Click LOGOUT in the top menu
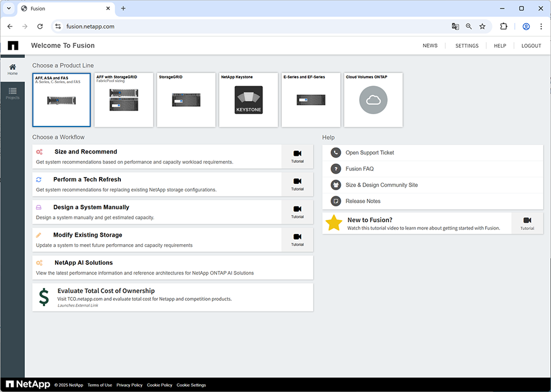Screen dimensions: 551x392 tap(531, 46)
